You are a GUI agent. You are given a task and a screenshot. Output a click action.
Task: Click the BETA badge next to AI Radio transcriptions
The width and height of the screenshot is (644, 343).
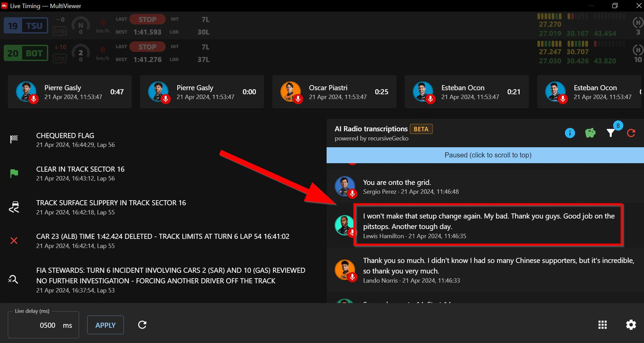coord(421,129)
